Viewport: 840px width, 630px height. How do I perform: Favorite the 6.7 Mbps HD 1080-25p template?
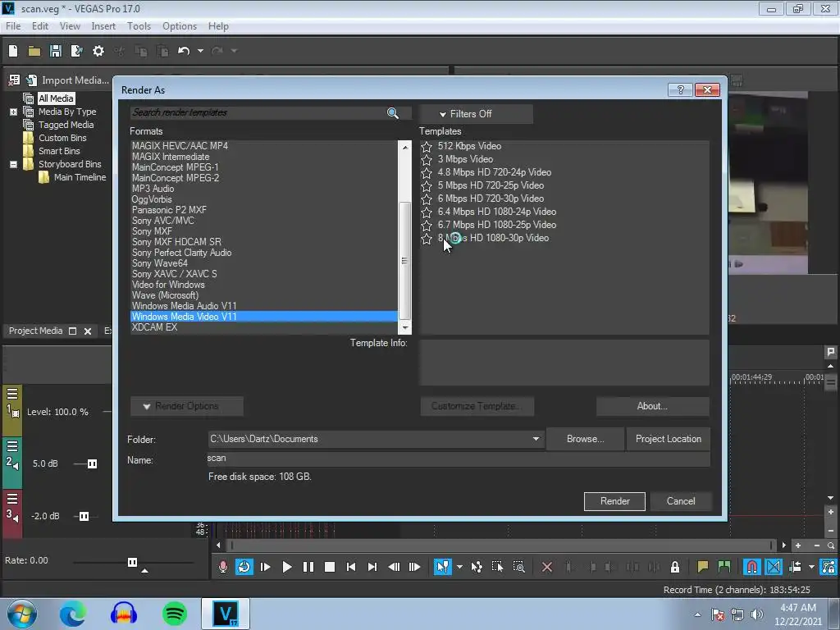tap(427, 225)
